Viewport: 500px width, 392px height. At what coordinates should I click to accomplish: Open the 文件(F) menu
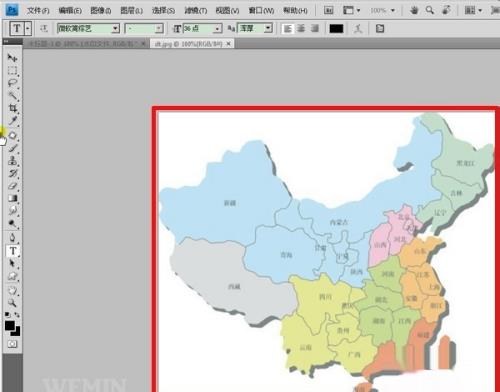point(38,11)
